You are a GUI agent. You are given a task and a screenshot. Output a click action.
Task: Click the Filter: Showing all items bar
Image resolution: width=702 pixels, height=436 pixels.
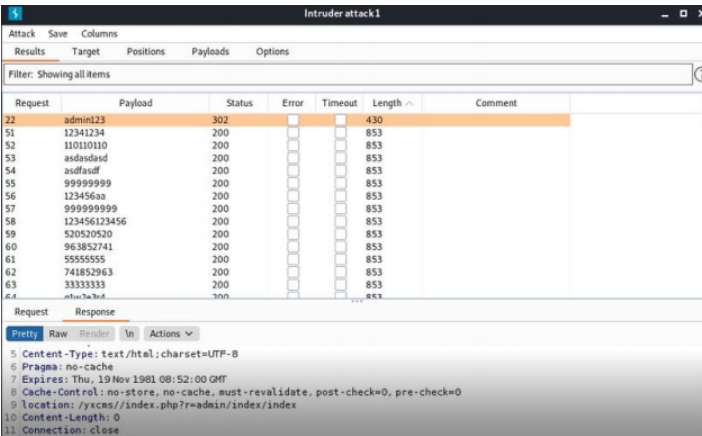348,74
